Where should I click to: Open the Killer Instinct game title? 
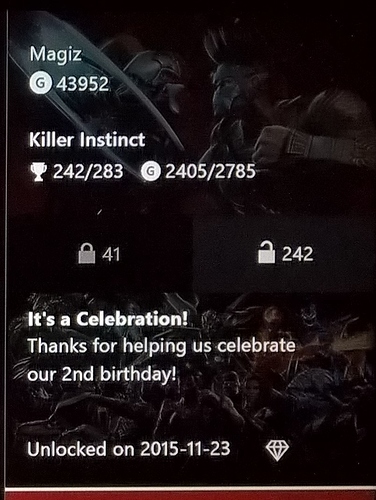click(87, 139)
